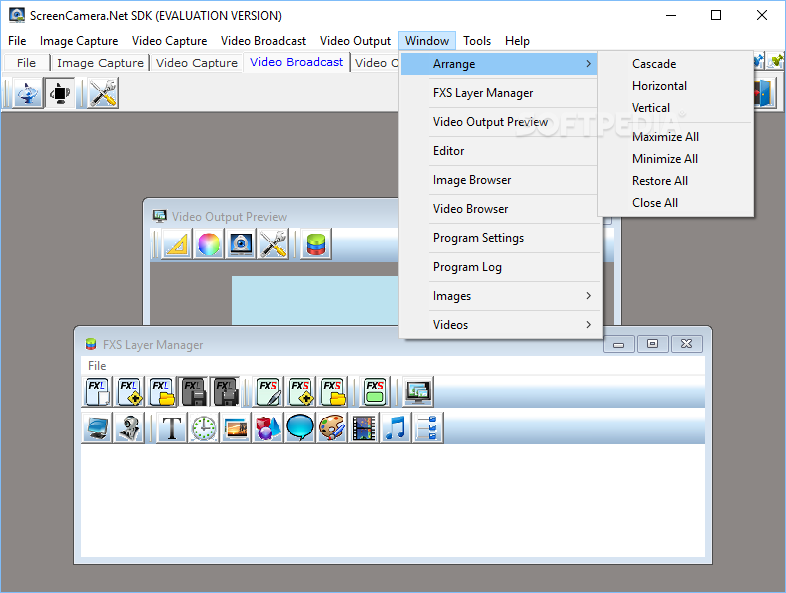
Task: Open the Video Capture menu
Action: tap(169, 41)
